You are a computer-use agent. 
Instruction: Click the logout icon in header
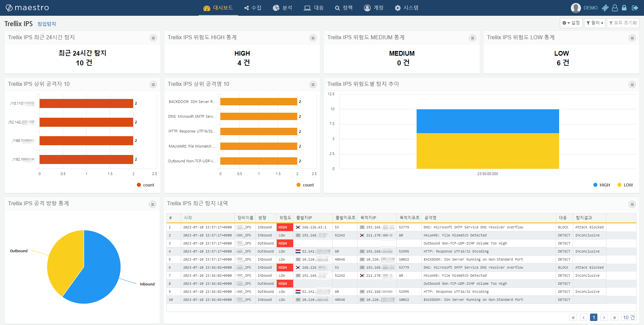(x=635, y=8)
